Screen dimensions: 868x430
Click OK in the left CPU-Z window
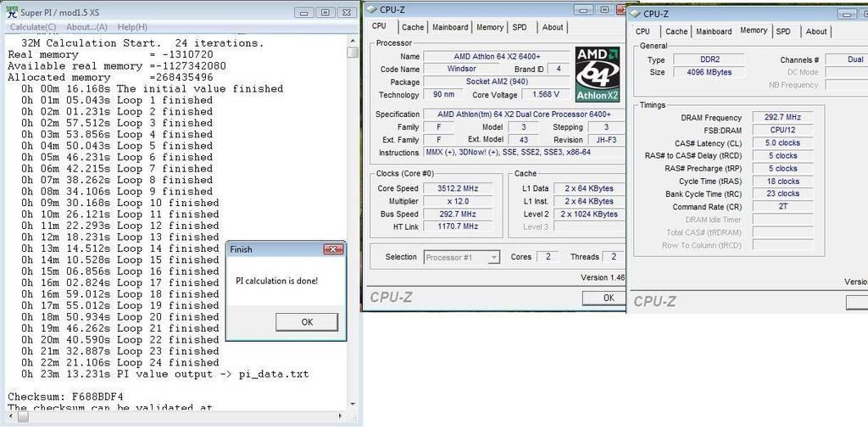[604, 298]
